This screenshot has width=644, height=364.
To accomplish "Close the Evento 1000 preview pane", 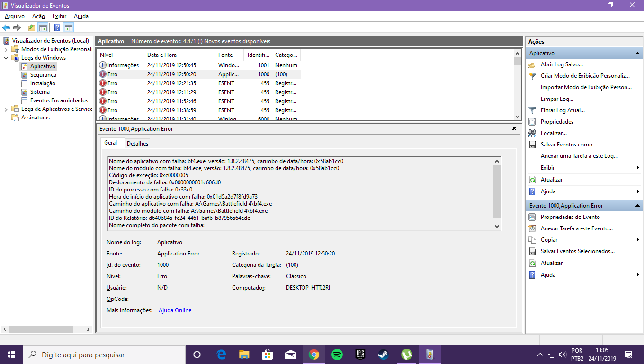I will pos(514,128).
